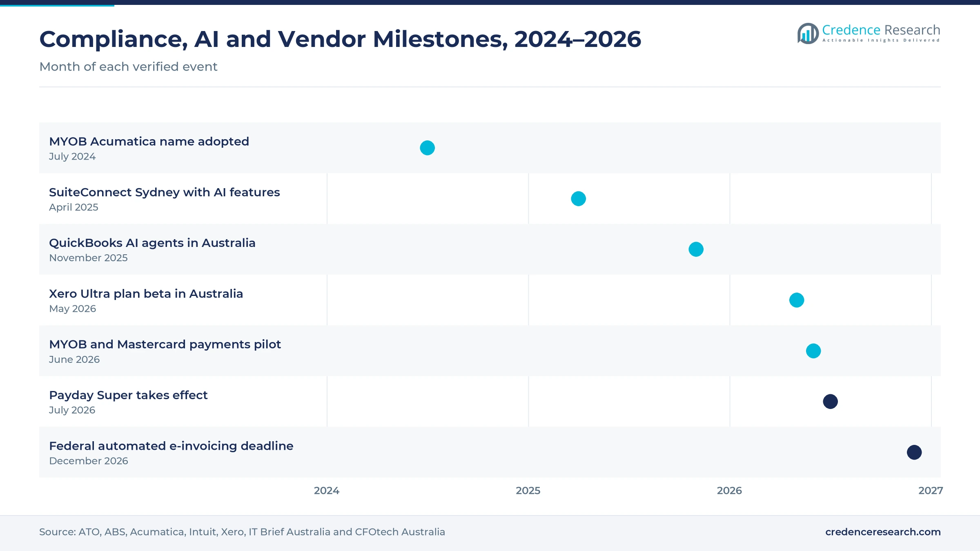Click 'SuiteConnect Sydney with AI features' label

click(165, 192)
